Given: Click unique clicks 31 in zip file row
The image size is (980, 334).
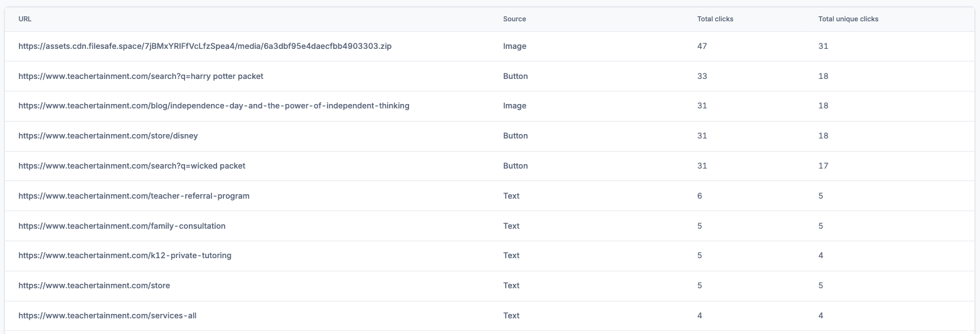Looking at the screenshot, I should pos(823,46).
